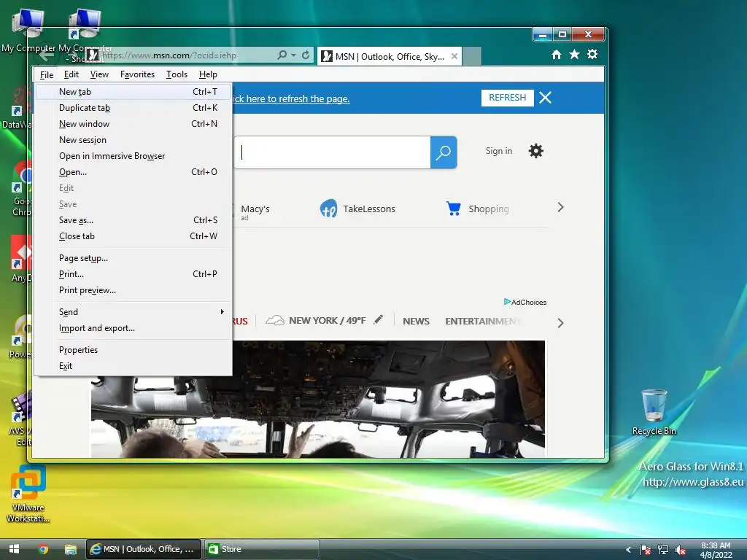Choose New window from File menu
Viewport: 747px width, 560px height.
pyautogui.click(x=133, y=124)
